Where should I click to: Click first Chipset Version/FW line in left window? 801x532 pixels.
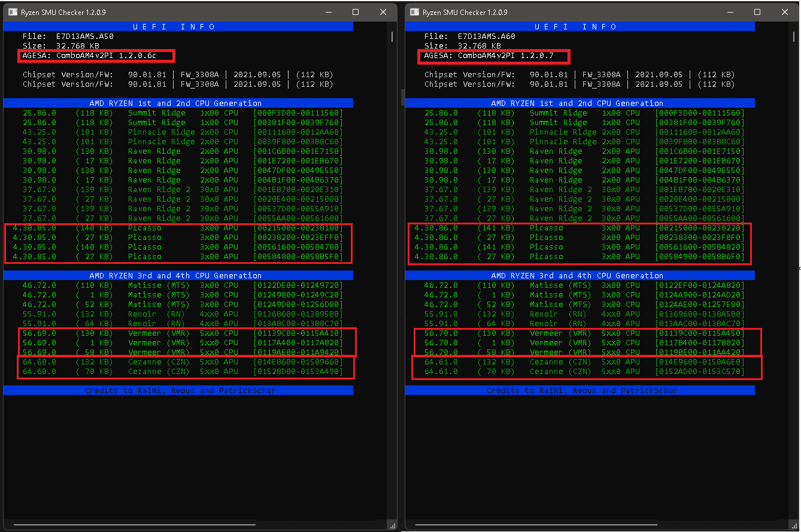(x=178, y=75)
